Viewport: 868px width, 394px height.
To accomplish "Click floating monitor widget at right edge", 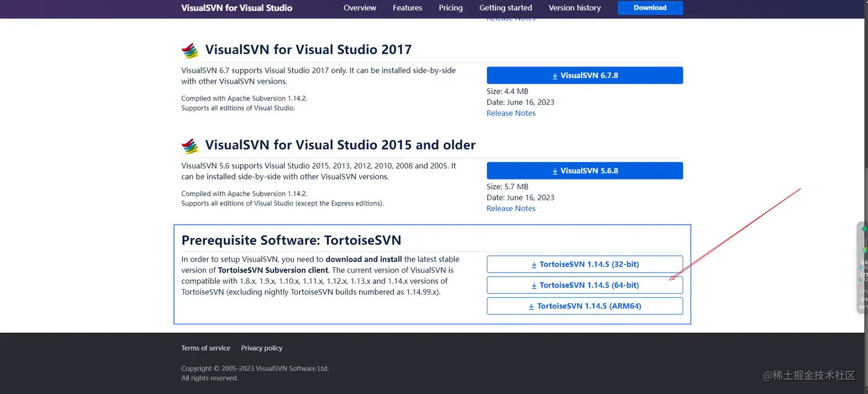I will pyautogui.click(x=862, y=267).
